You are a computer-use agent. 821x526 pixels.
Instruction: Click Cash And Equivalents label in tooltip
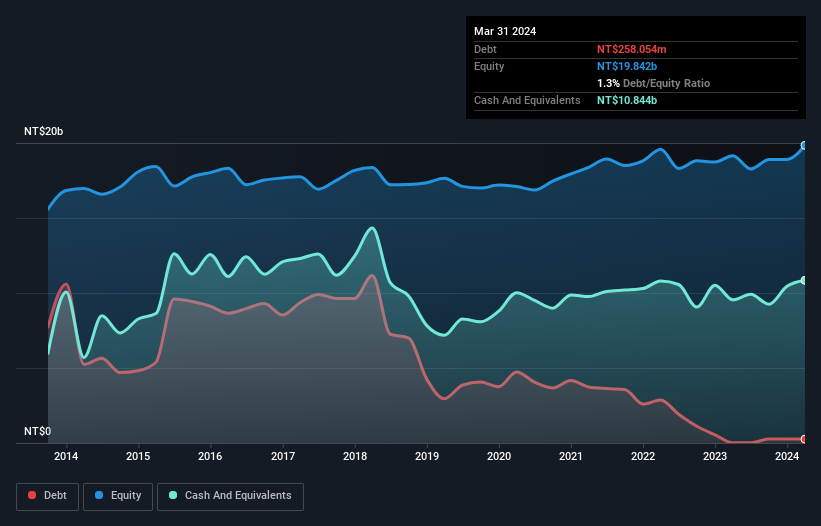[527, 100]
